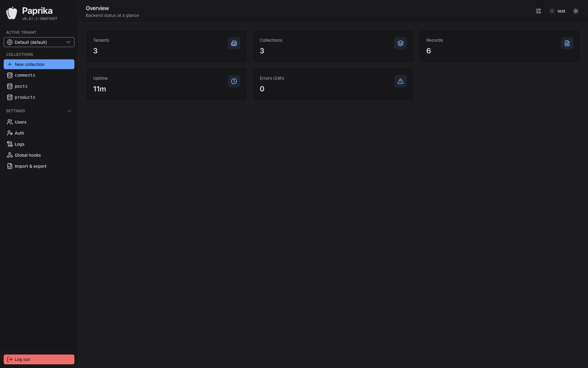The height and width of the screenshot is (368, 588).
Task: Click the Records document icon
Action: 567,43
